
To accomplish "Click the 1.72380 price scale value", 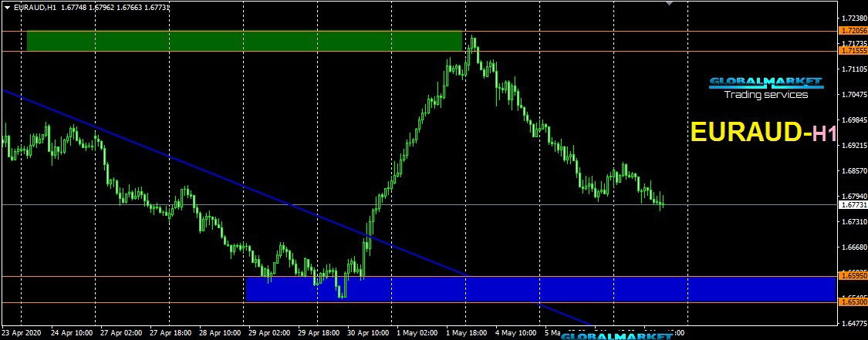I will point(853,18).
